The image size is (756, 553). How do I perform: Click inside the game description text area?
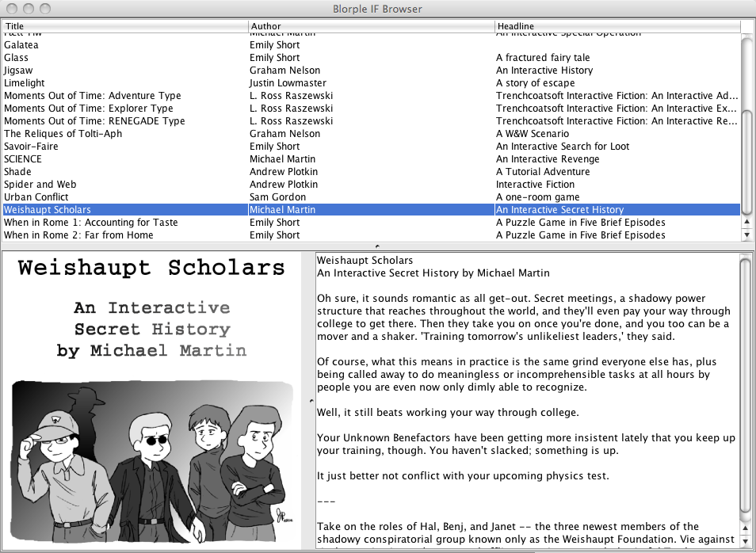(523, 396)
